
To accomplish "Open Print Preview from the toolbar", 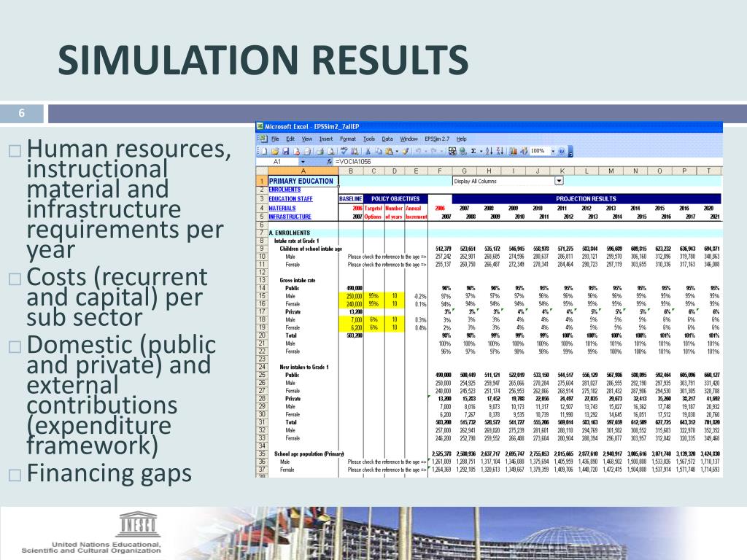I will [x=330, y=152].
